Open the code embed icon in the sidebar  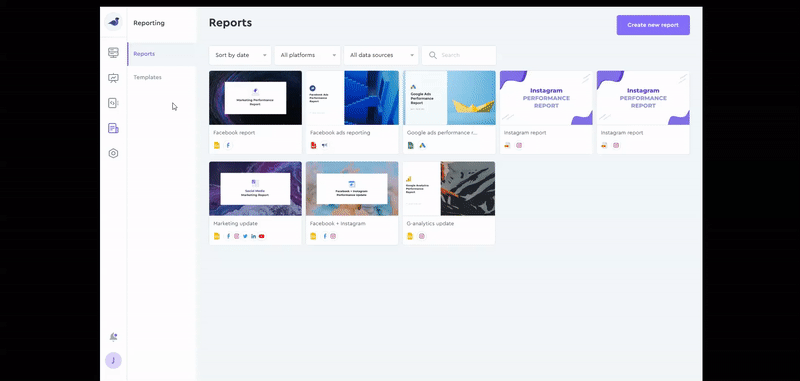(x=113, y=103)
